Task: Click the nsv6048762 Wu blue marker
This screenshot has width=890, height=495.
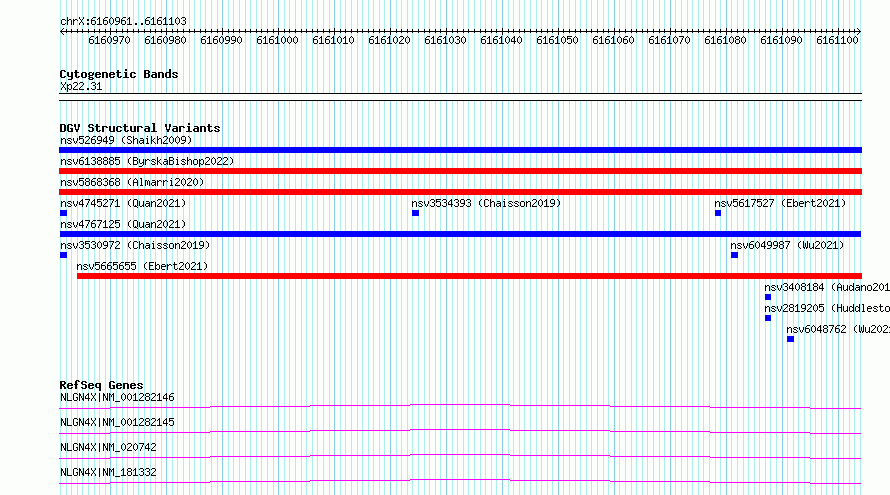Action: [790, 339]
